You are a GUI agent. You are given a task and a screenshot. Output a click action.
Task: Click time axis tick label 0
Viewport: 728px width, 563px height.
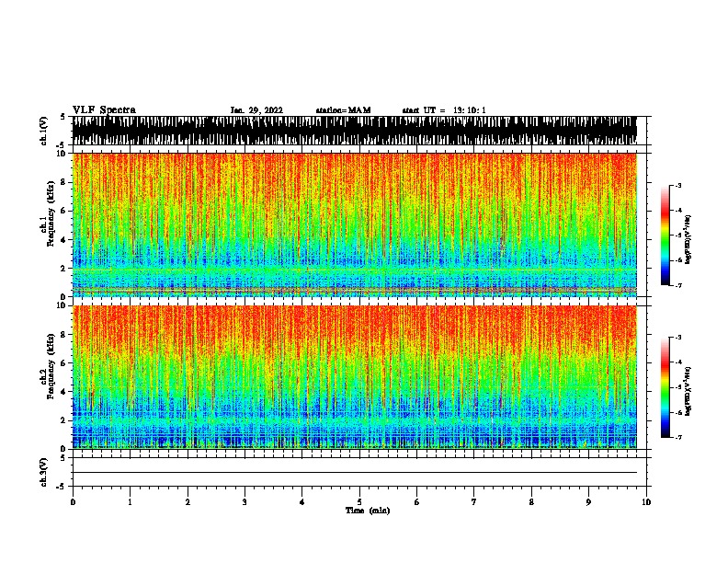tap(73, 502)
